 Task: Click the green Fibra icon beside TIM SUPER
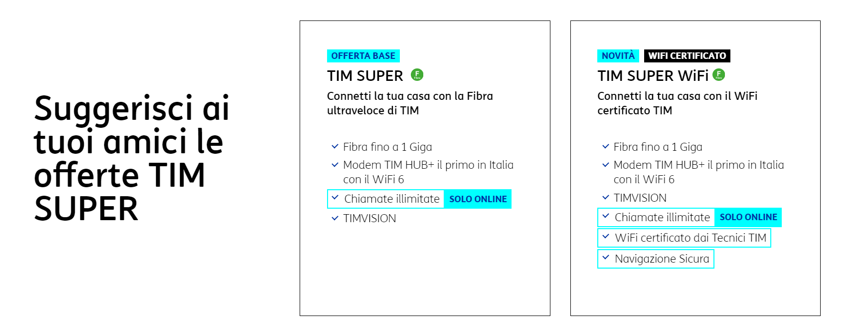click(417, 75)
